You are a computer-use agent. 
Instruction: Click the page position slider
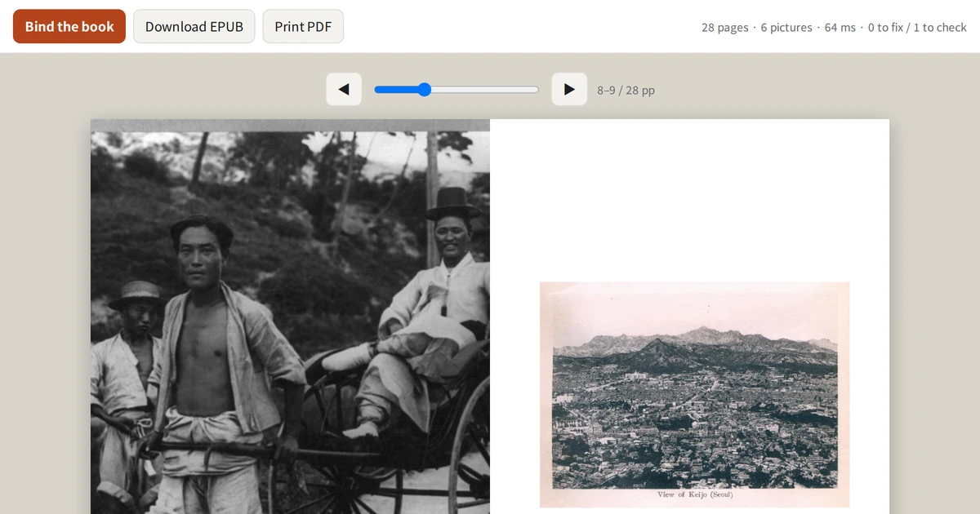click(x=457, y=90)
